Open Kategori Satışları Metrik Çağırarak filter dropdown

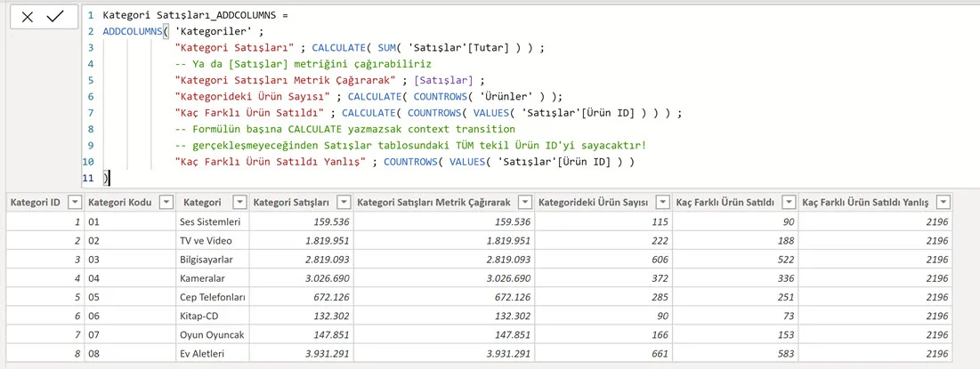tap(526, 203)
